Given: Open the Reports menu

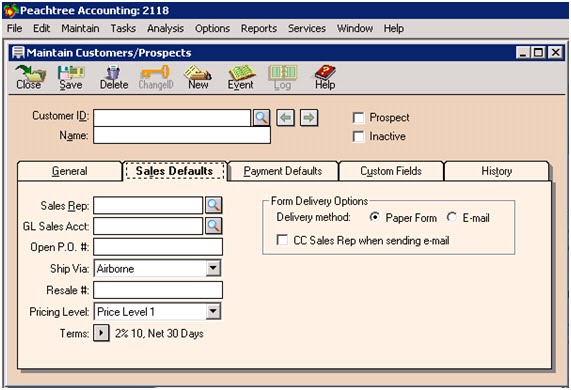Looking at the screenshot, I should tap(259, 28).
